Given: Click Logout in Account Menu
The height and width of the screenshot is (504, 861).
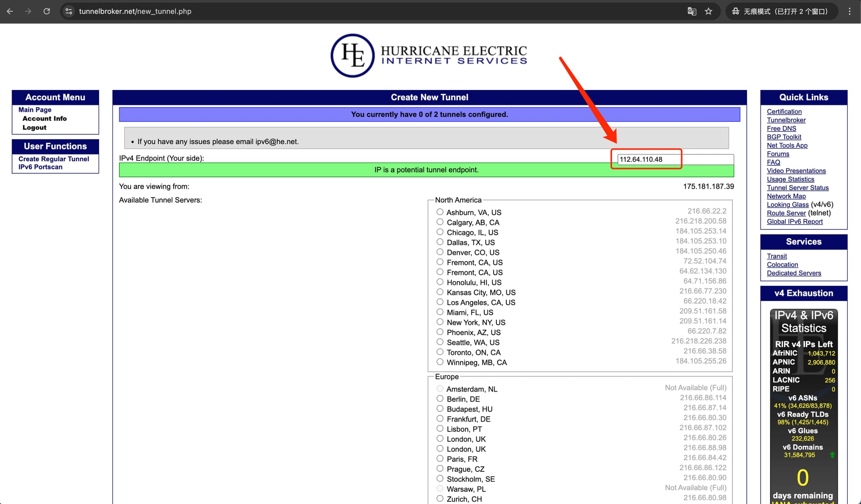Looking at the screenshot, I should click(35, 128).
